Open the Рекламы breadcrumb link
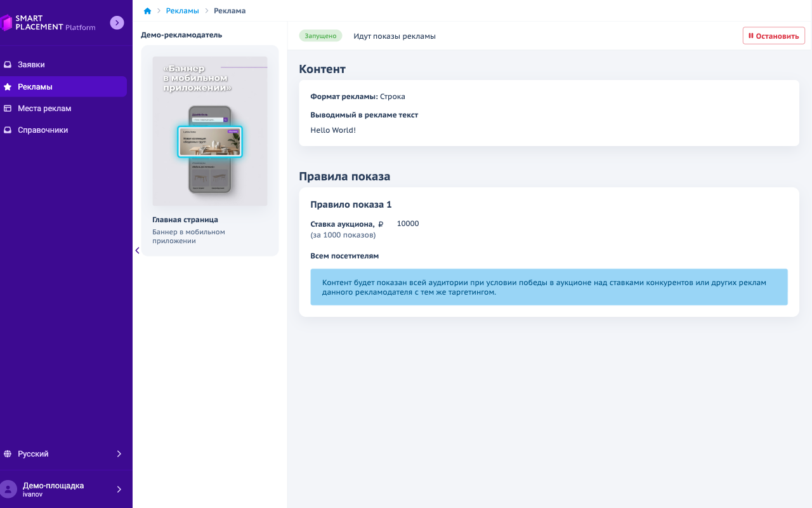Viewport: 812px width, 508px height. click(x=183, y=11)
